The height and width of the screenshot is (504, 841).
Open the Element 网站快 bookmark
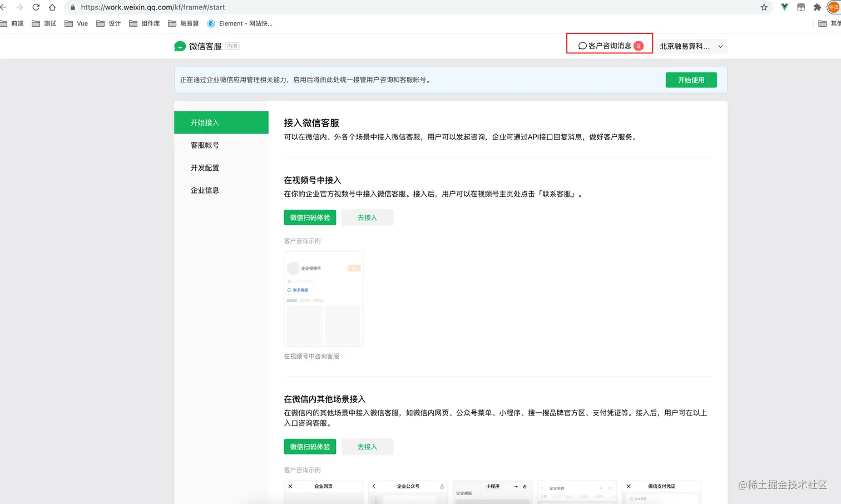(x=240, y=23)
